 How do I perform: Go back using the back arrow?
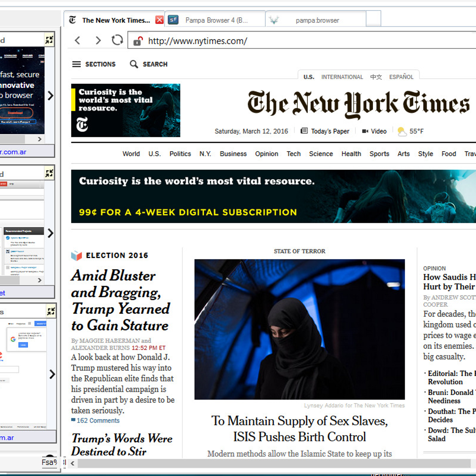tap(78, 40)
